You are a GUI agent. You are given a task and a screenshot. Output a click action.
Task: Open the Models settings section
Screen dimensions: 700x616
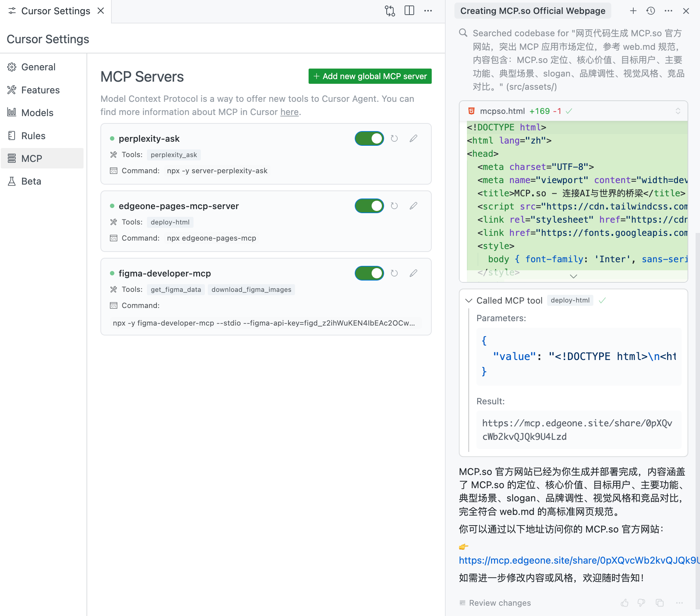coord(37,113)
